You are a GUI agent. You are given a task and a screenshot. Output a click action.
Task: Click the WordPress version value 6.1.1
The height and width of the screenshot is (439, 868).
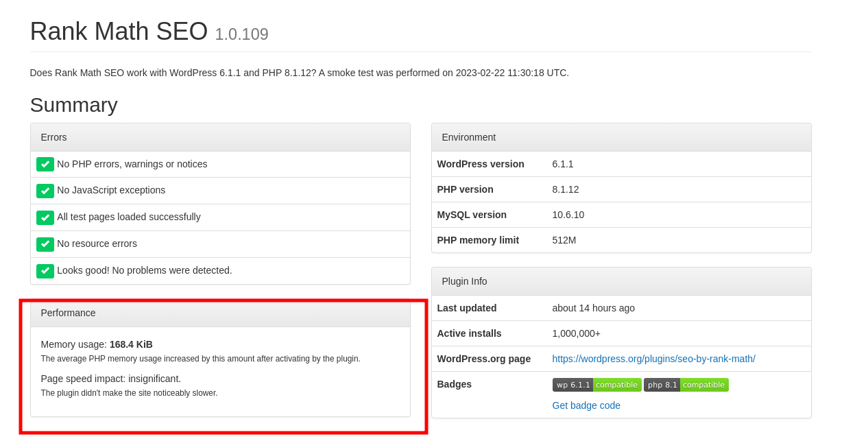click(563, 164)
